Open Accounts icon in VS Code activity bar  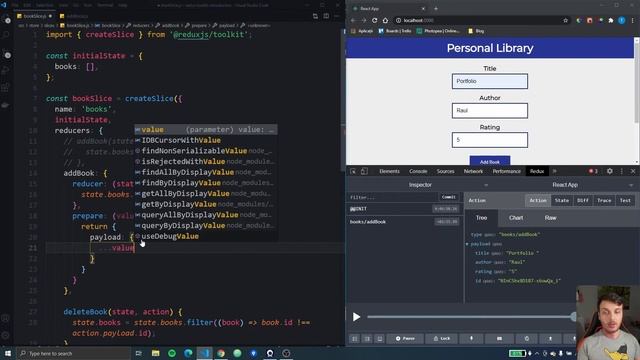click(6, 318)
